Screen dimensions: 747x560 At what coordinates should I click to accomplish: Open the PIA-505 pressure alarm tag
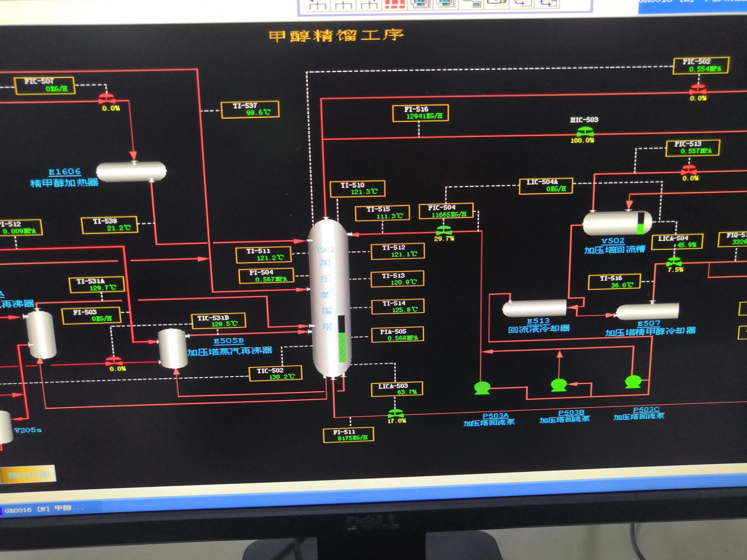tap(397, 334)
